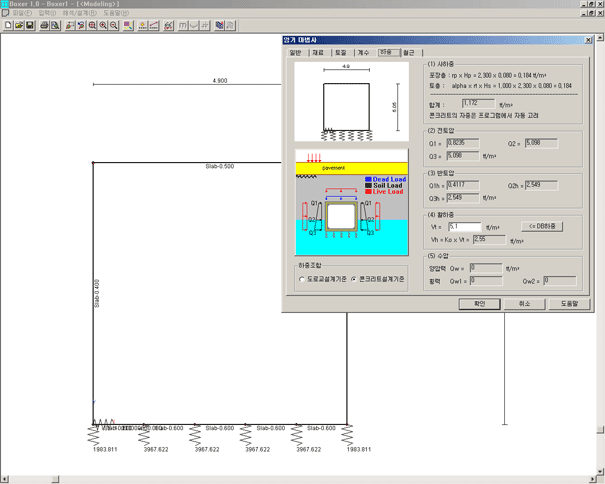Zoom in with the magnifier plus icon
605x484 pixels.
point(103,25)
